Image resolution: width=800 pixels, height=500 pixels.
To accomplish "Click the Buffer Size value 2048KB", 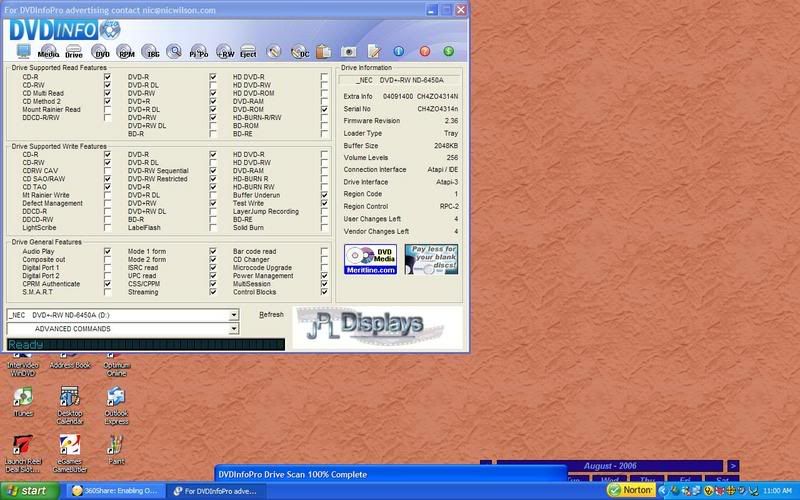I will coord(446,146).
